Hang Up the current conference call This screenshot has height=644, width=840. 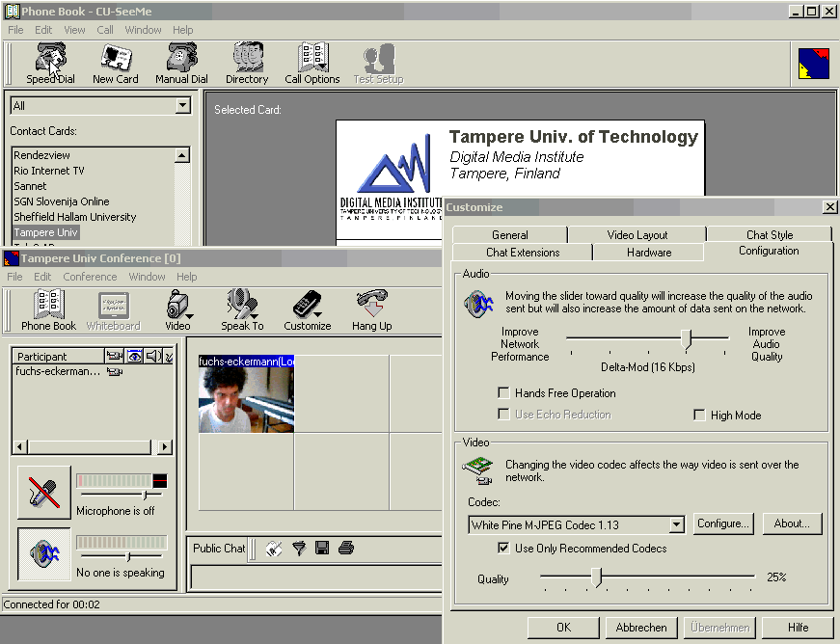click(371, 310)
